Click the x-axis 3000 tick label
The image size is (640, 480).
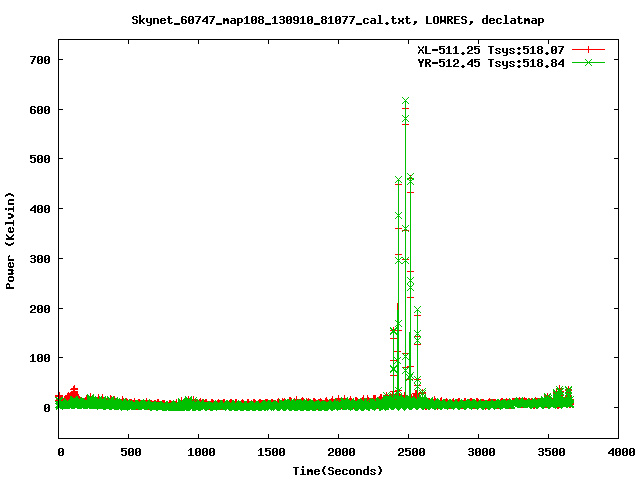pyautogui.click(x=481, y=452)
